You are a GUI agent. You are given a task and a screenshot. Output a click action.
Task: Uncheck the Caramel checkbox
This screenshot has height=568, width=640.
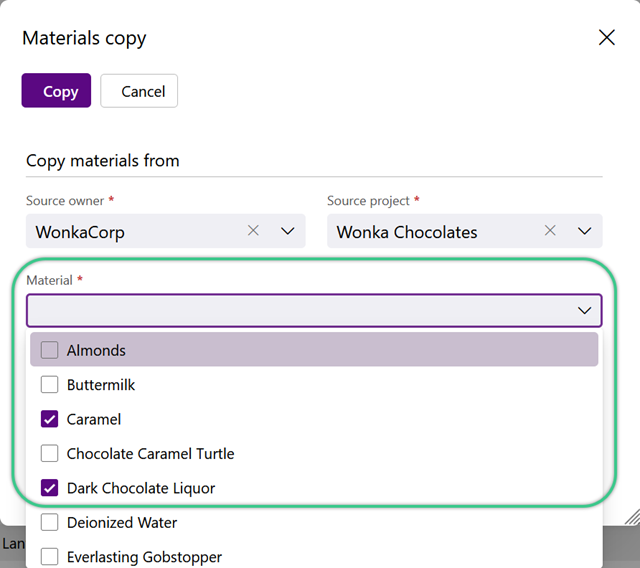[49, 419]
